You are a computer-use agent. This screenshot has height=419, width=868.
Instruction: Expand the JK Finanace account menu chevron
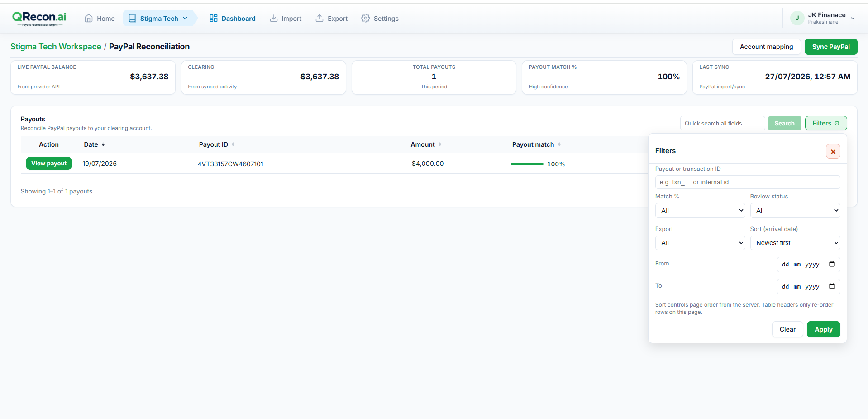pos(853,19)
